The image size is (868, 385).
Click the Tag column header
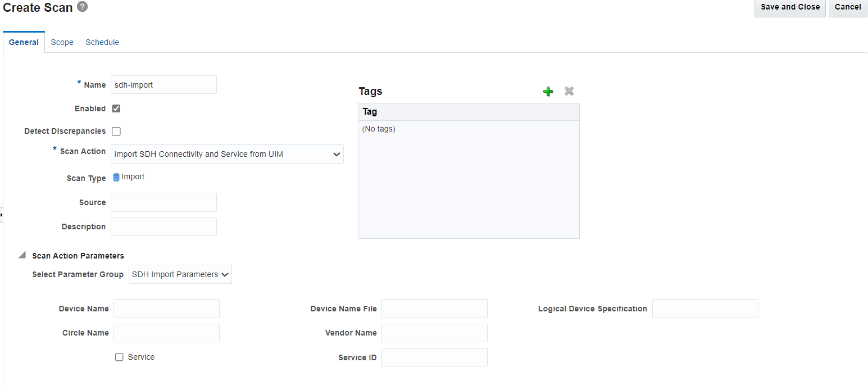468,112
